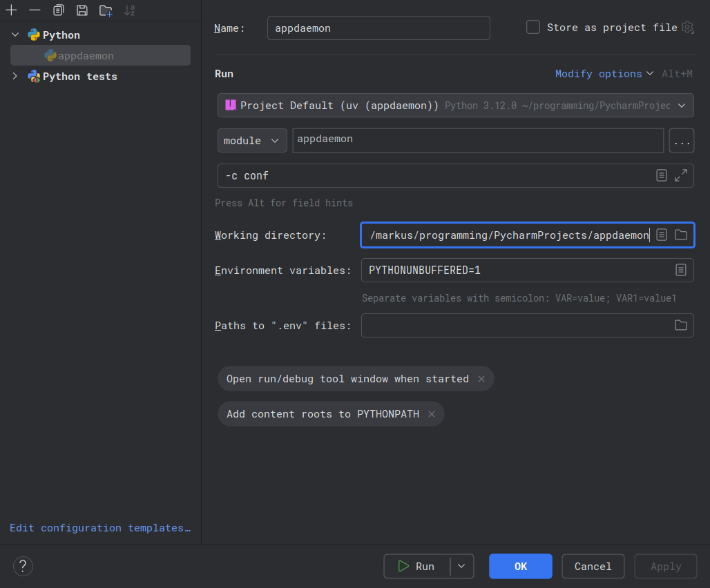Open the Modify options dropdown
The height and width of the screenshot is (588, 710).
(604, 74)
